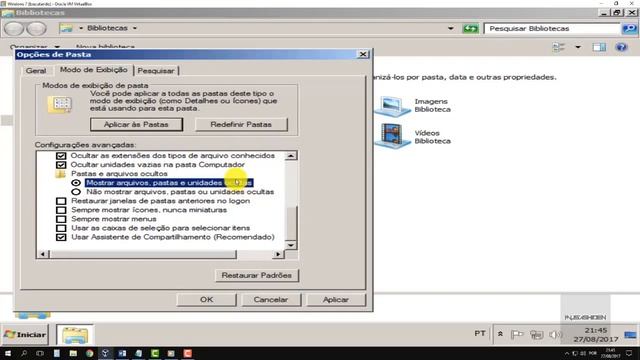Open the Iniciar start button

pyautogui.click(x=25, y=335)
